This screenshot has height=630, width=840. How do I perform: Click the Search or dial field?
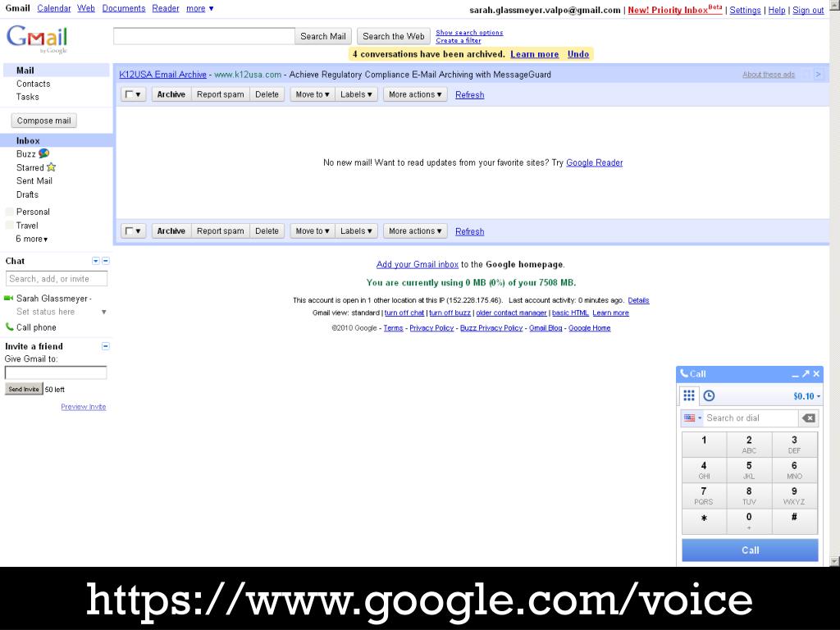(750, 418)
